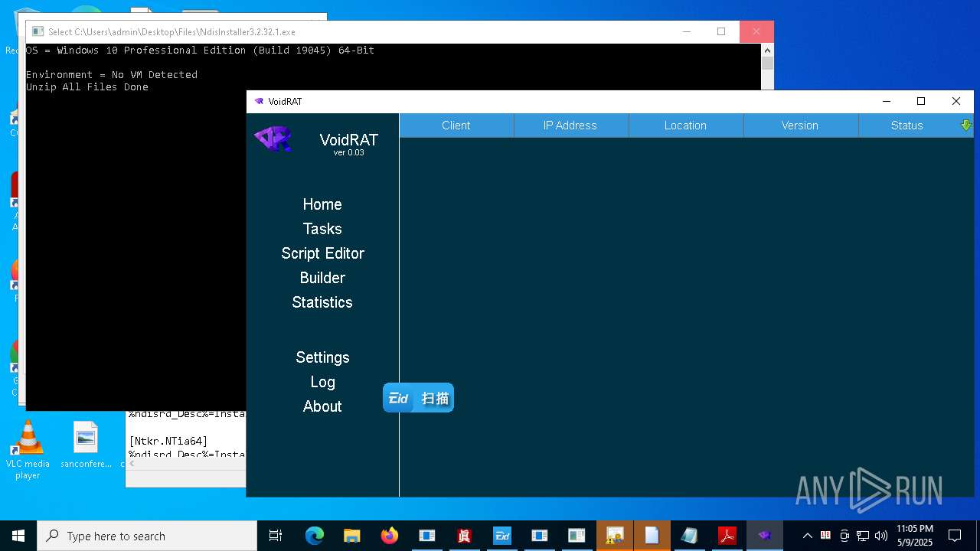
Task: Open the Statistics section
Action: click(x=322, y=302)
